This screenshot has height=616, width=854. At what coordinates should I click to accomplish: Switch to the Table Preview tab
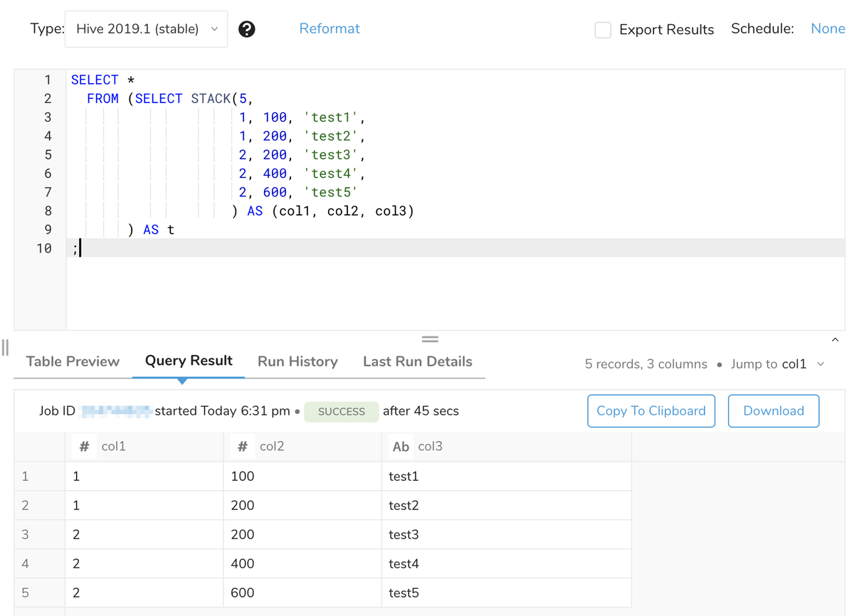(71, 361)
